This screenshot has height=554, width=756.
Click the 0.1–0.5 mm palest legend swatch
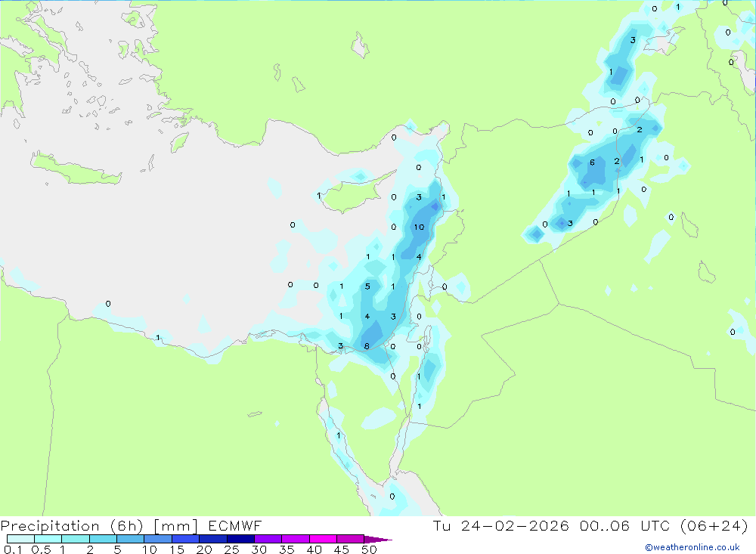tap(20, 539)
